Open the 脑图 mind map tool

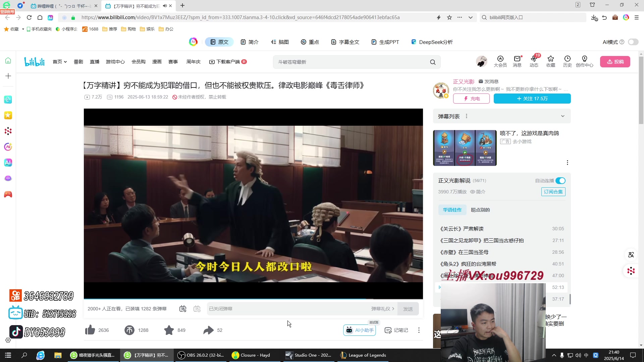tap(280, 42)
